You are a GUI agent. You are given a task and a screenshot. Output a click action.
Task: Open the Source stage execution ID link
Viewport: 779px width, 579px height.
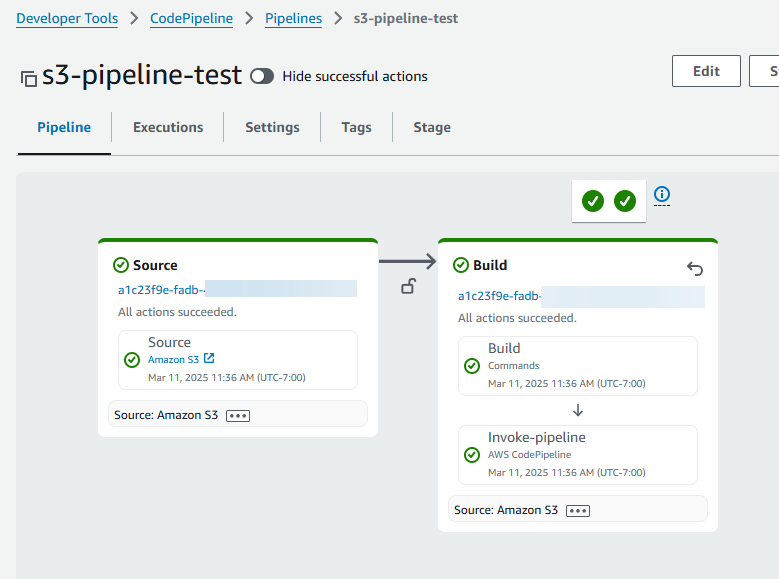tap(161, 290)
